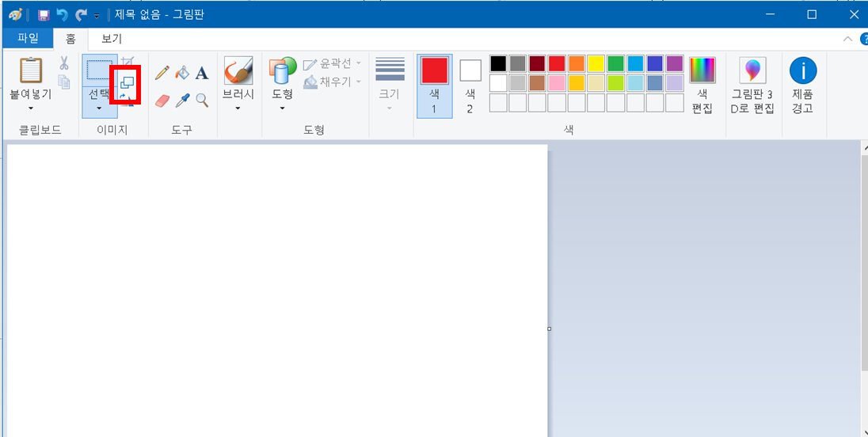Pick the dark gray palette swatch
Image resolution: width=868 pixels, height=437 pixels.
518,63
